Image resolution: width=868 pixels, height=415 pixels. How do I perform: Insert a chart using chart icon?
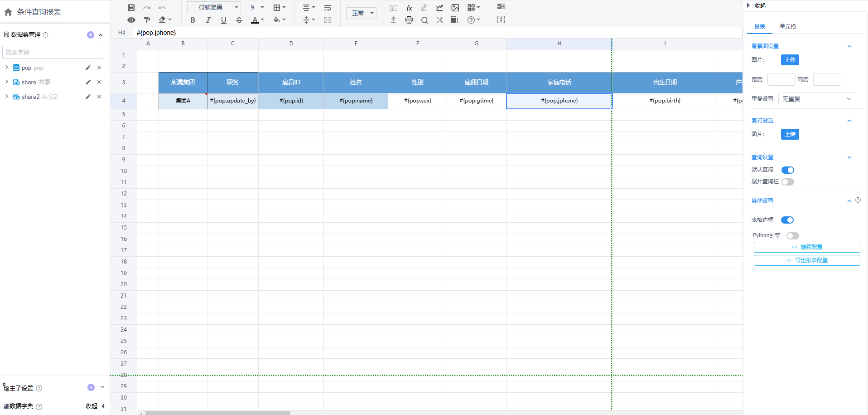(x=439, y=8)
